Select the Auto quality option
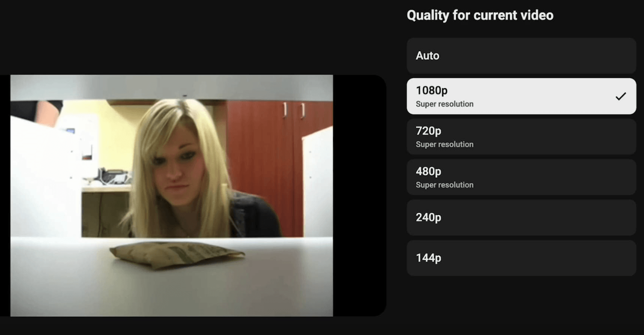Viewport: 644px width, 335px height. (x=521, y=56)
